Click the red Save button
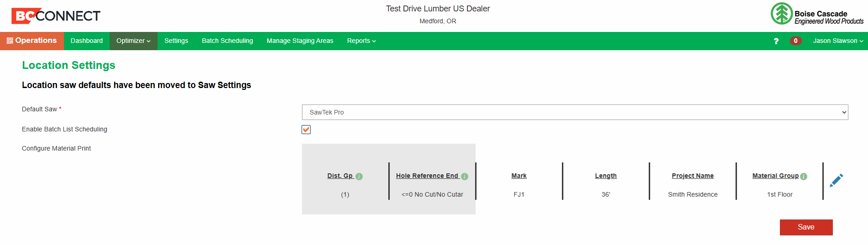Screen dimensions: 868x245 tap(806, 227)
